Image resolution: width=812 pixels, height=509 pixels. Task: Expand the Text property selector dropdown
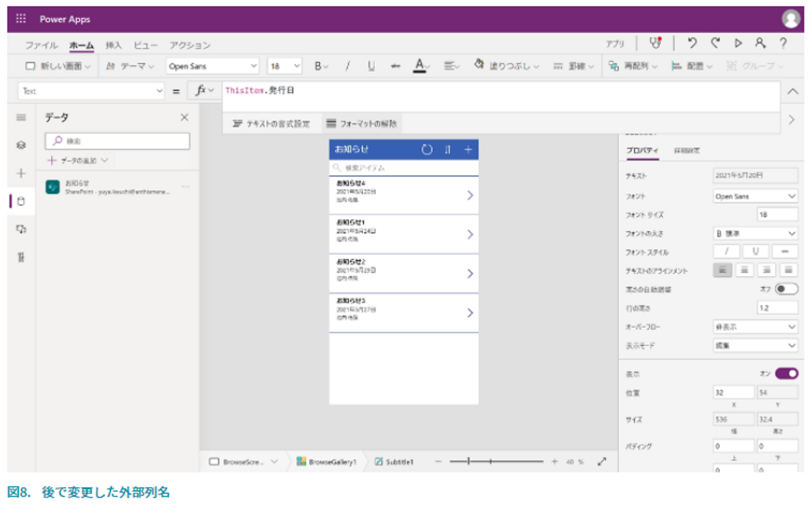tap(91, 91)
